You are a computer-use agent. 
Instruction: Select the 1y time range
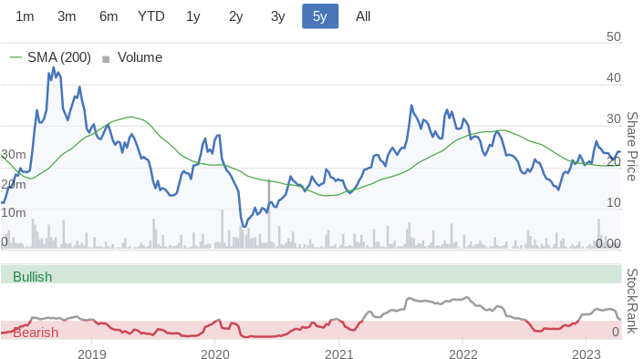193,16
